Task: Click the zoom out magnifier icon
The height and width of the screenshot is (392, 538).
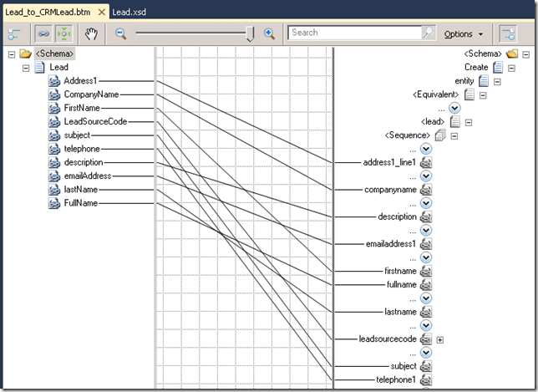Action: tap(120, 33)
